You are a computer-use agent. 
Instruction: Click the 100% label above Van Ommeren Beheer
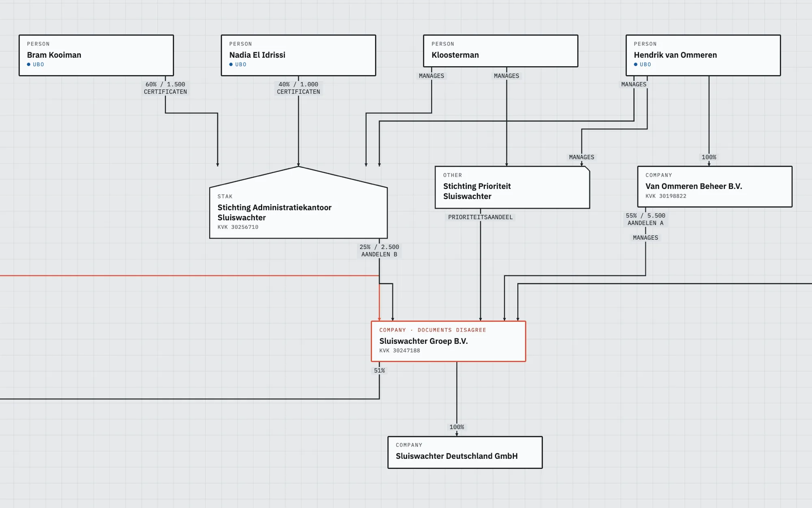click(x=709, y=157)
